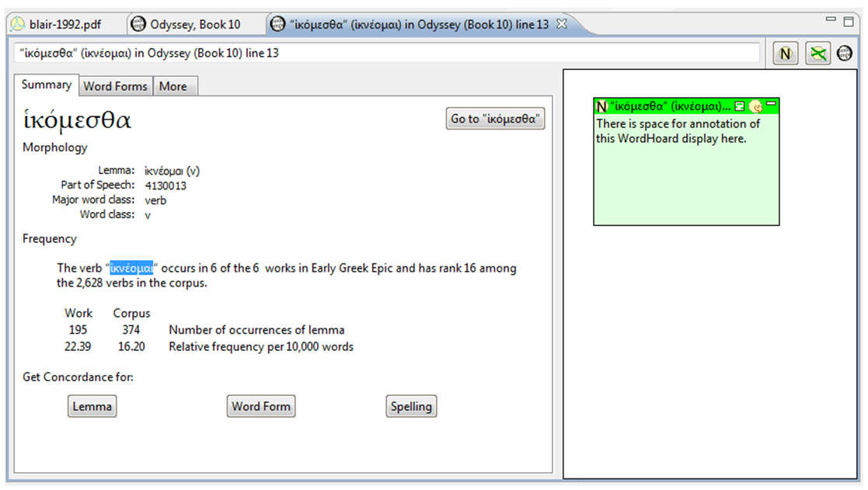Click the round WordHoard icon in toolbar
Viewport: 868px width, 490px height.
point(844,54)
